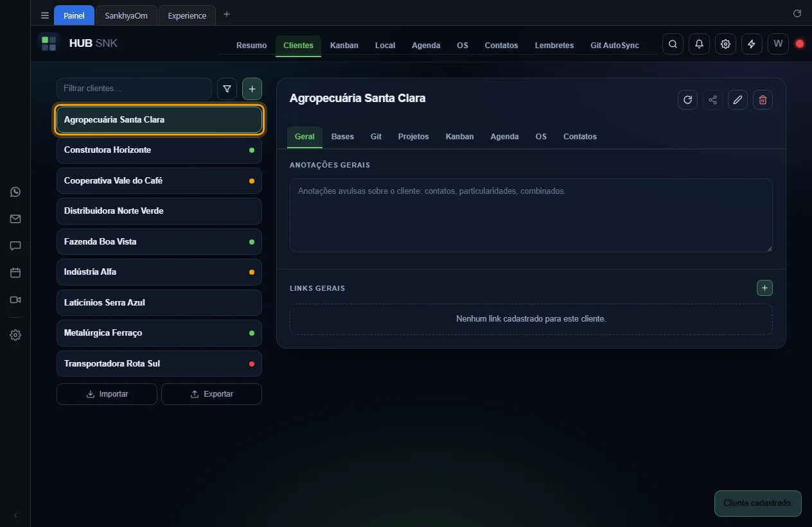Edit client with the pencil icon

737,99
